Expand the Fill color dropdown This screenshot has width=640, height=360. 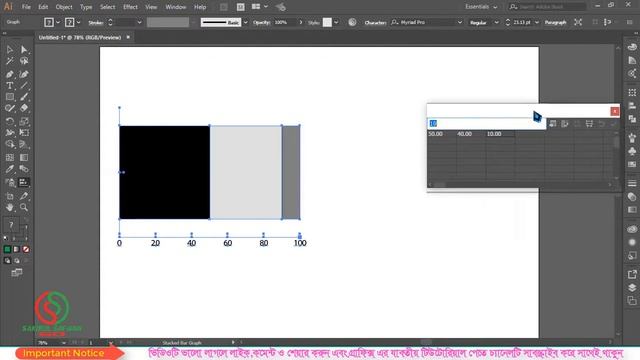[x=58, y=22]
